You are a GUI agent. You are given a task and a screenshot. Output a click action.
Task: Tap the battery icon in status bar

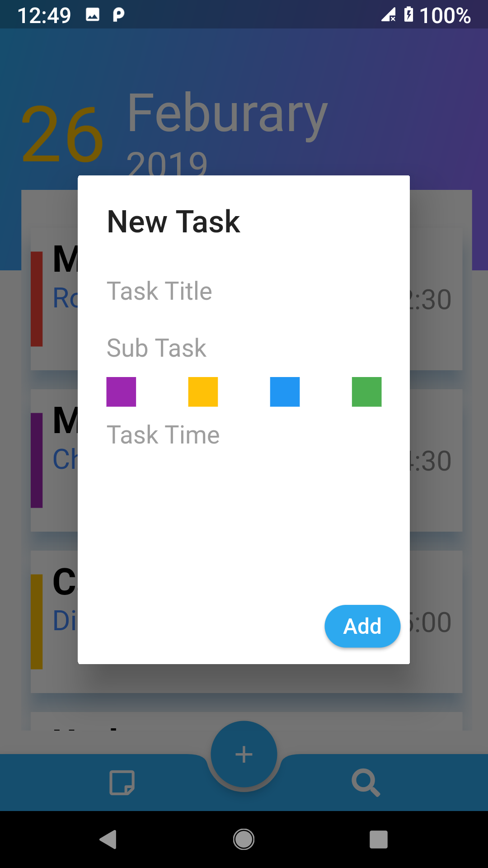point(408,14)
